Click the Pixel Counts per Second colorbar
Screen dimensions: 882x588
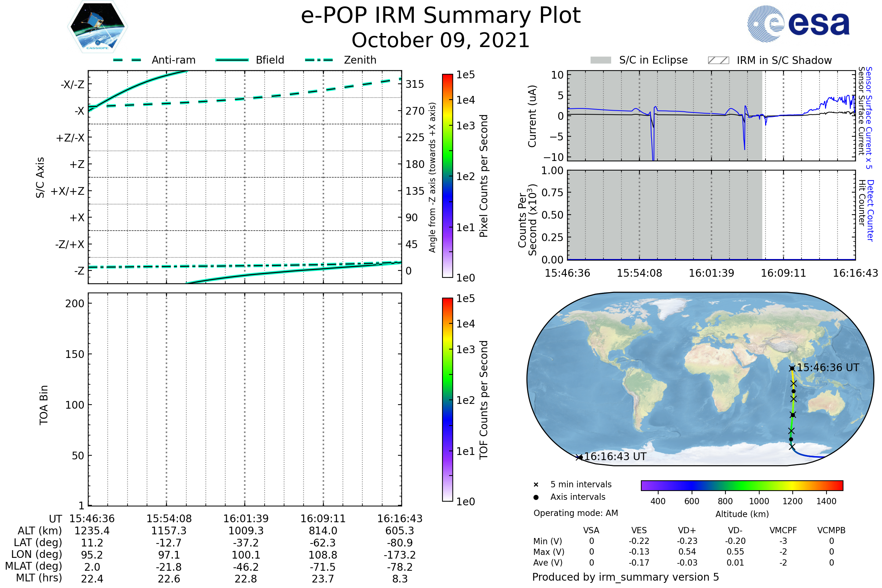coord(447,176)
